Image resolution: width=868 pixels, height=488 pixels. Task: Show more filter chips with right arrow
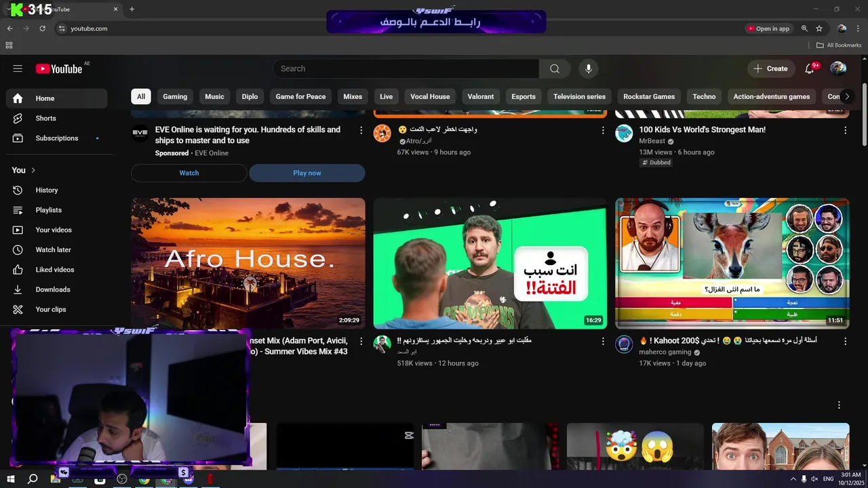(x=846, y=96)
